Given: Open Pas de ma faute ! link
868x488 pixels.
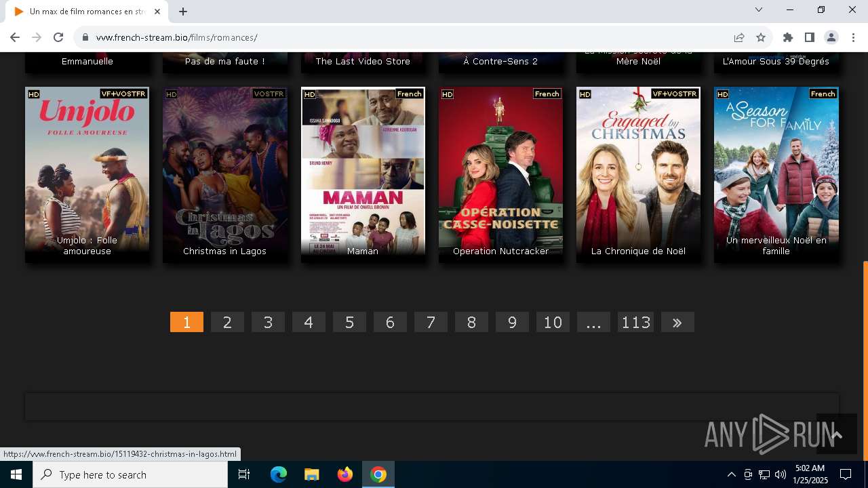Looking at the screenshot, I should coord(224,61).
